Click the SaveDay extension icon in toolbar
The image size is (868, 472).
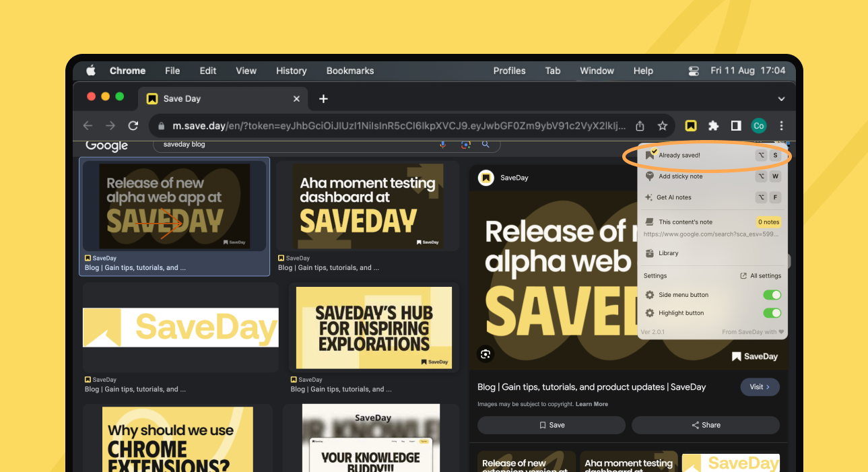pos(691,125)
